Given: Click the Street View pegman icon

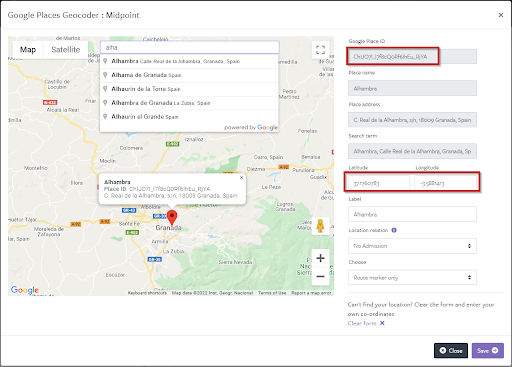Looking at the screenshot, I should coord(320,226).
